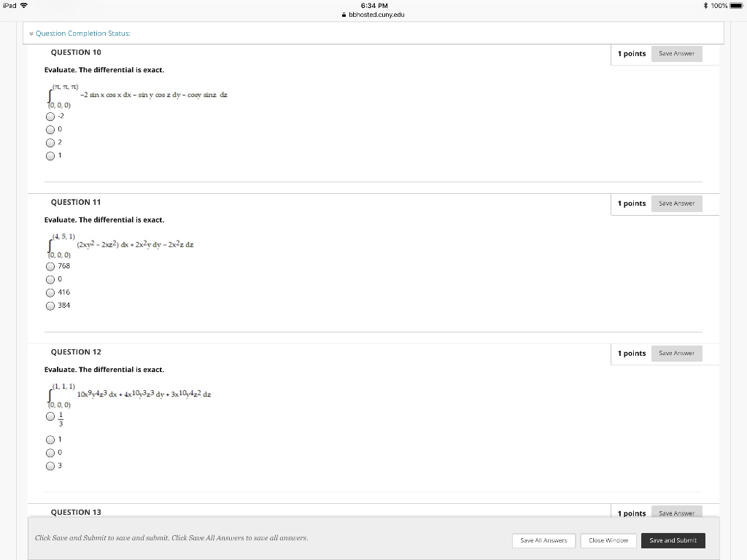Choose answer 3 for Question 12
Viewport: 747px width, 560px height.
[x=50, y=465]
